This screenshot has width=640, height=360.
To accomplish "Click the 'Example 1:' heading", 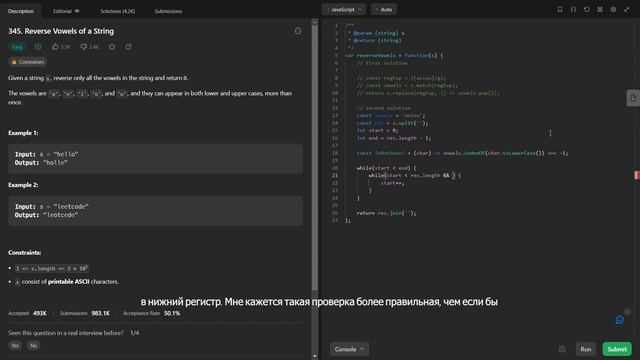I will pos(23,133).
